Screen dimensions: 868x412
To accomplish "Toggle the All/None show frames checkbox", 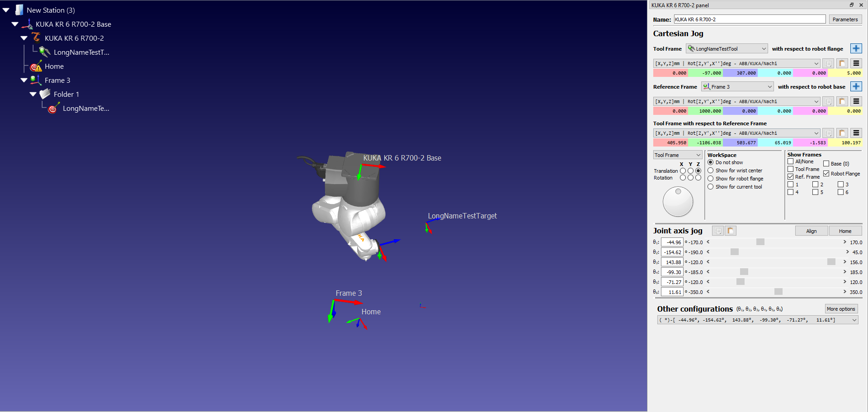I will click(790, 161).
